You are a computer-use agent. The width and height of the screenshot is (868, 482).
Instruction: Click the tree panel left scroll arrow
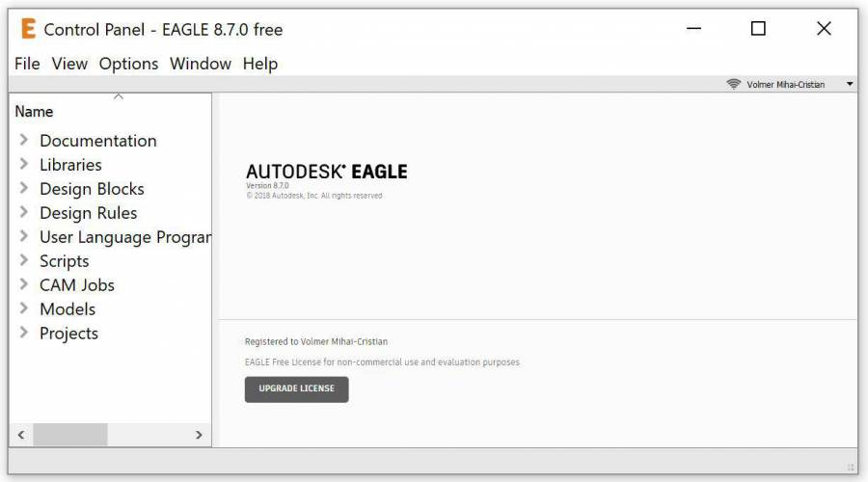pyautogui.click(x=21, y=435)
